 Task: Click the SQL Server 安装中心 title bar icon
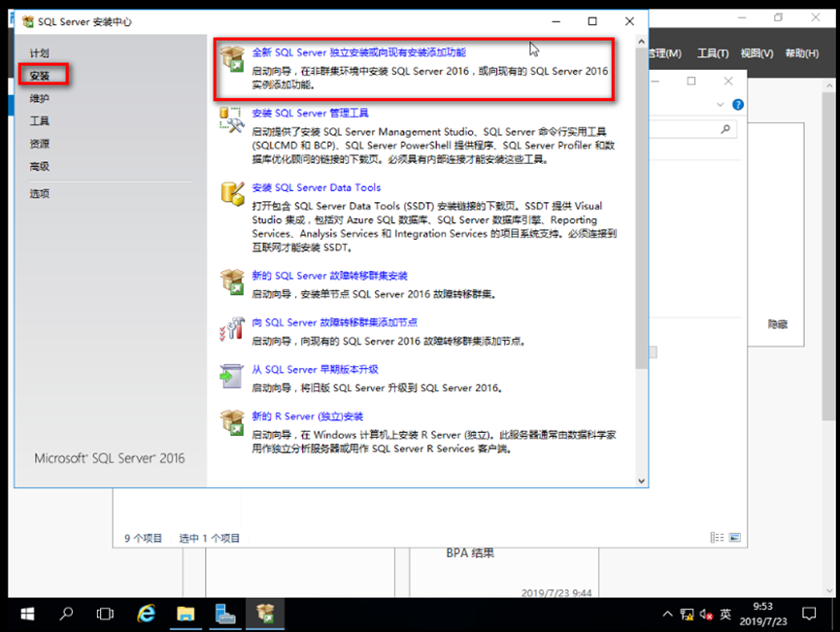coord(28,22)
